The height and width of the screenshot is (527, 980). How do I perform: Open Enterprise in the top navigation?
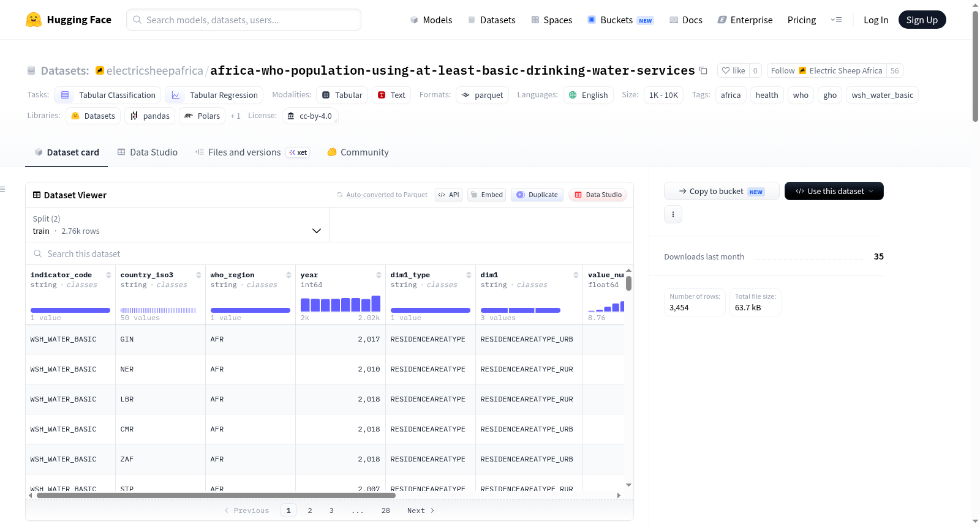click(745, 20)
